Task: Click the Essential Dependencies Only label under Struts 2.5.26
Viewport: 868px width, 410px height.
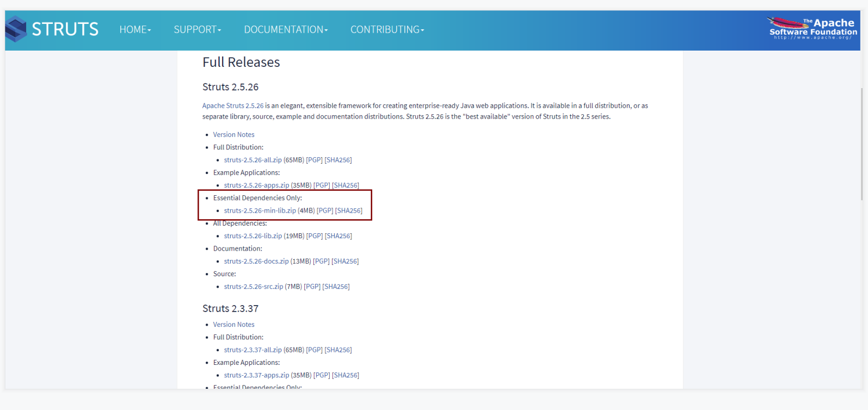Action: [x=257, y=198]
